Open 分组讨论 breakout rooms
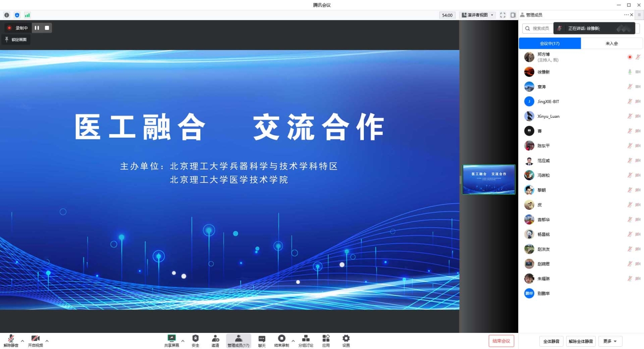 [305, 341]
